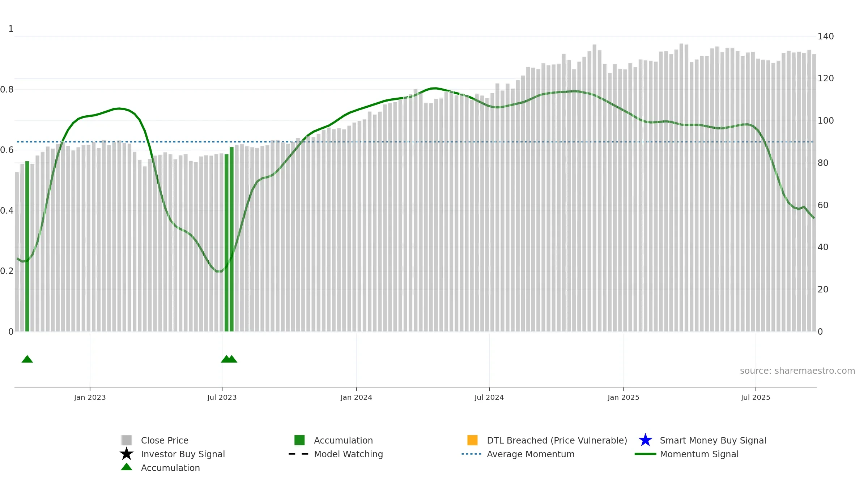Click the gray Close Price swatch
868x488 pixels.
pos(127,440)
